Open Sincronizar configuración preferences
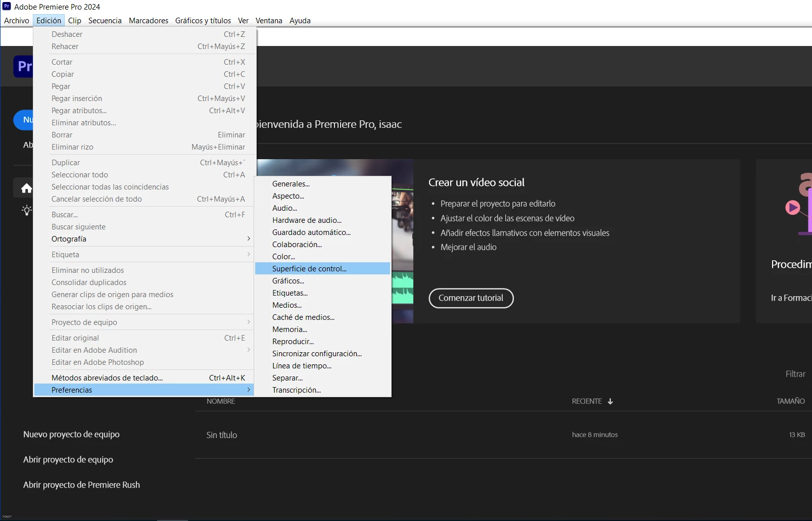812x521 pixels. 323,354
